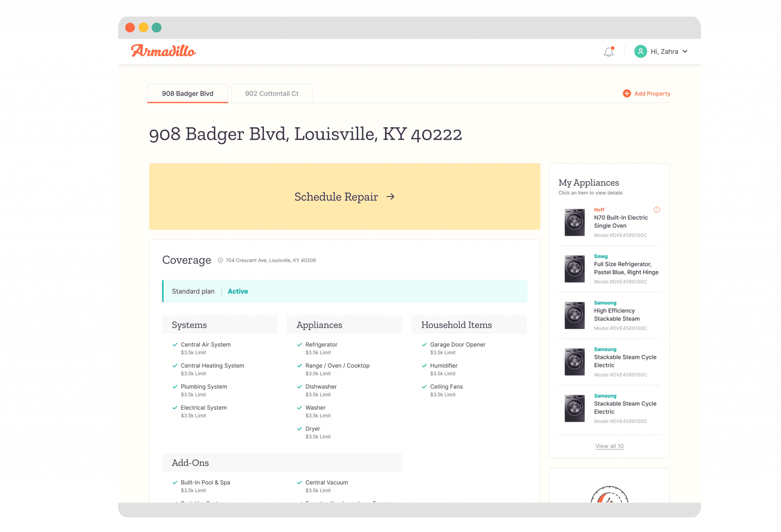Image resolution: width=781 pixels, height=532 pixels.
Task: Click the Washer checkmark
Action: pyautogui.click(x=299, y=407)
